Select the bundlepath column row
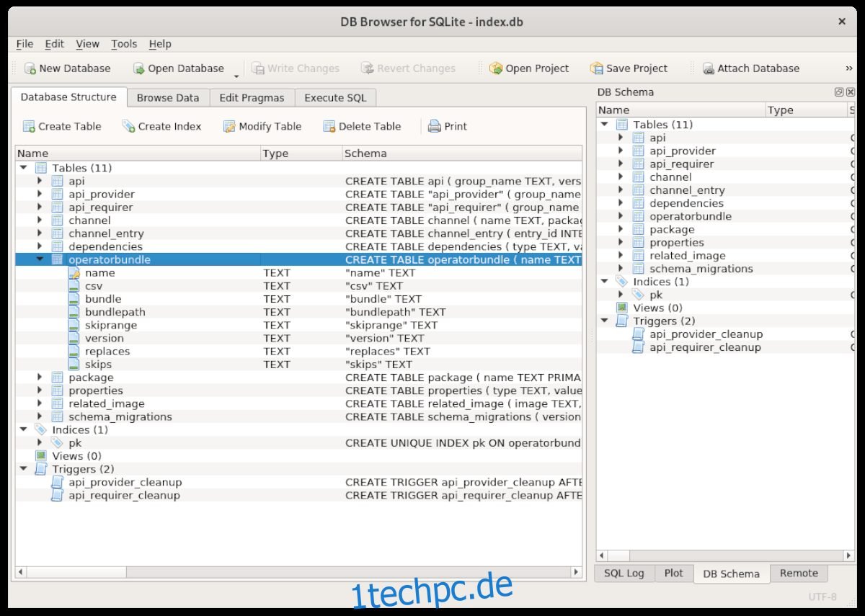The height and width of the screenshot is (616, 865). point(298,312)
